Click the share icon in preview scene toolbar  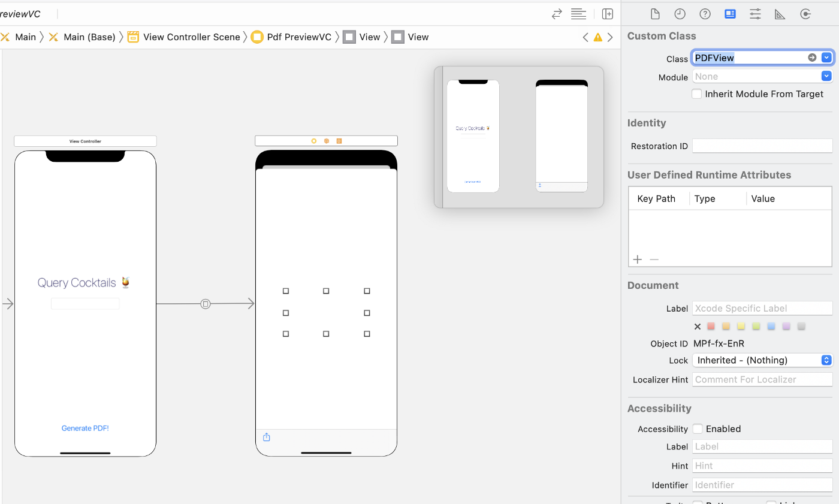[x=267, y=437]
